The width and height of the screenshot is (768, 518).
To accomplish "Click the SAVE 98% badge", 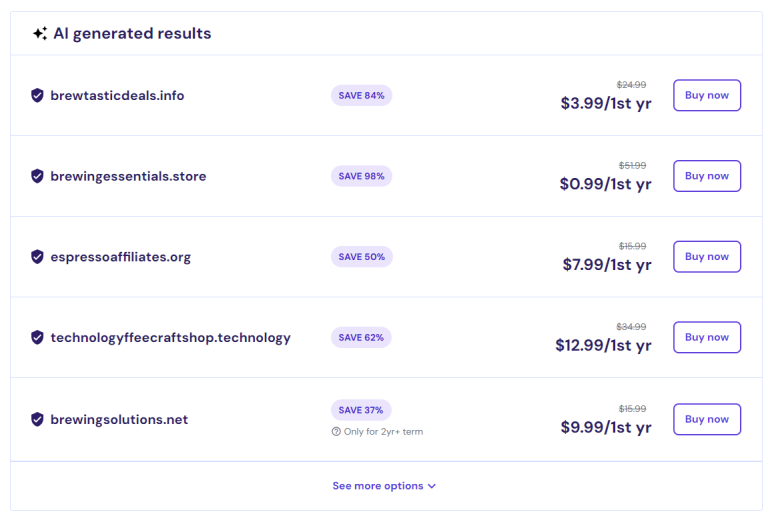I will pos(361,176).
